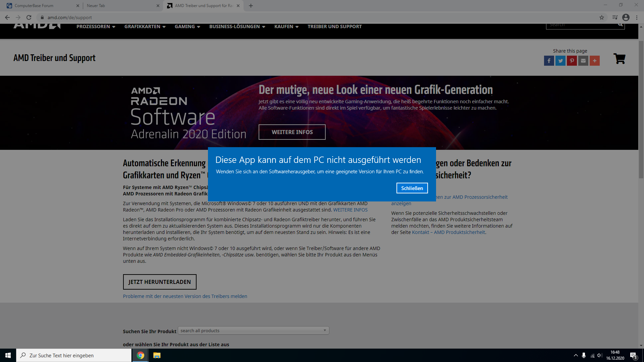Close the dialog with Schließen

point(412,188)
